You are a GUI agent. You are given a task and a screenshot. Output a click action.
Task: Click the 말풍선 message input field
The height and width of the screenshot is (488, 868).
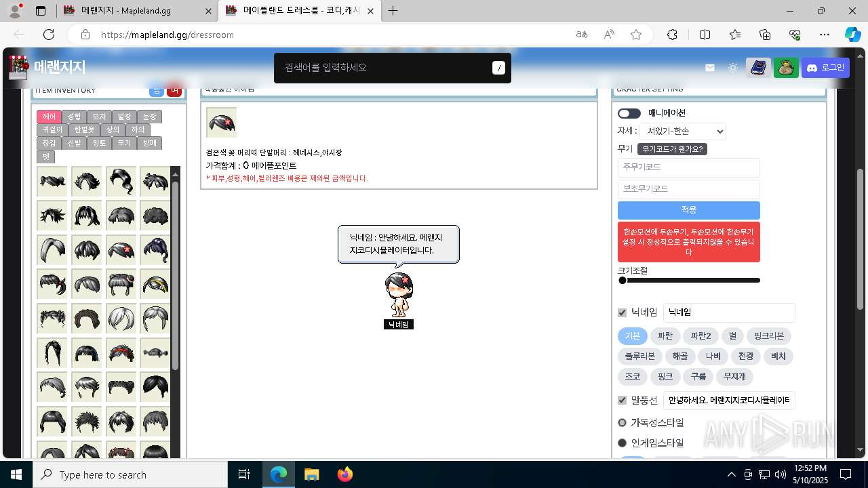tap(729, 401)
